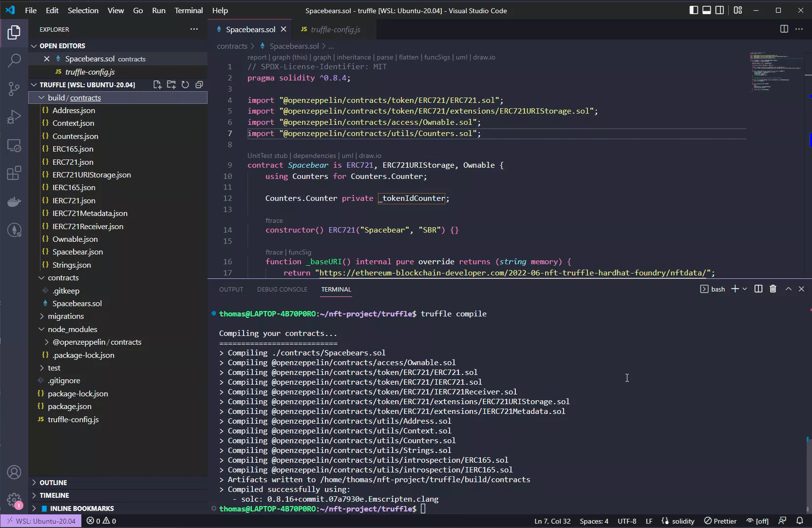Open notifications bell in status bar

click(x=799, y=521)
